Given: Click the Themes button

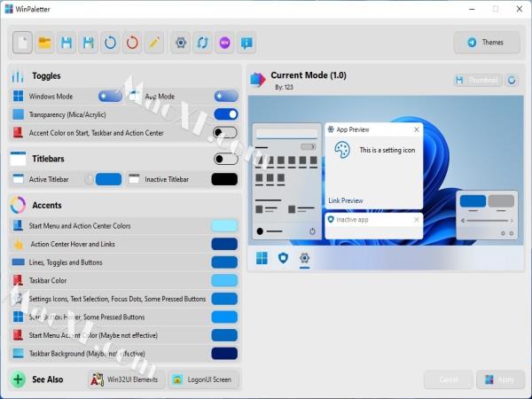Looking at the screenshot, I should click(x=487, y=43).
